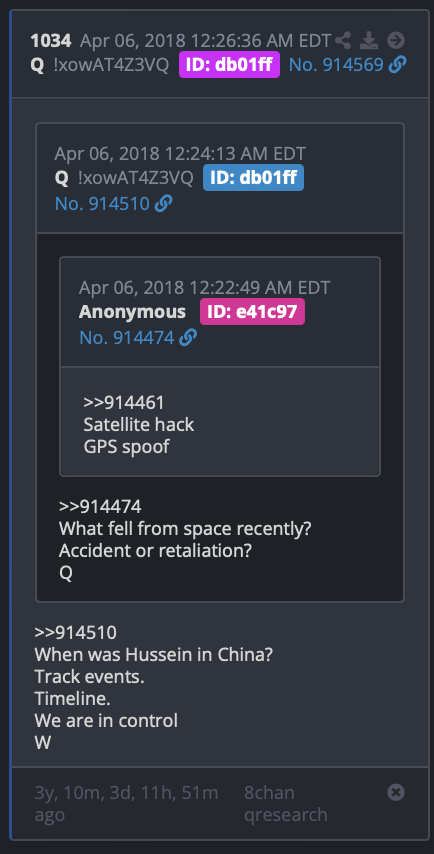Open post number link No. 914510
This screenshot has height=854, width=434.
point(102,204)
